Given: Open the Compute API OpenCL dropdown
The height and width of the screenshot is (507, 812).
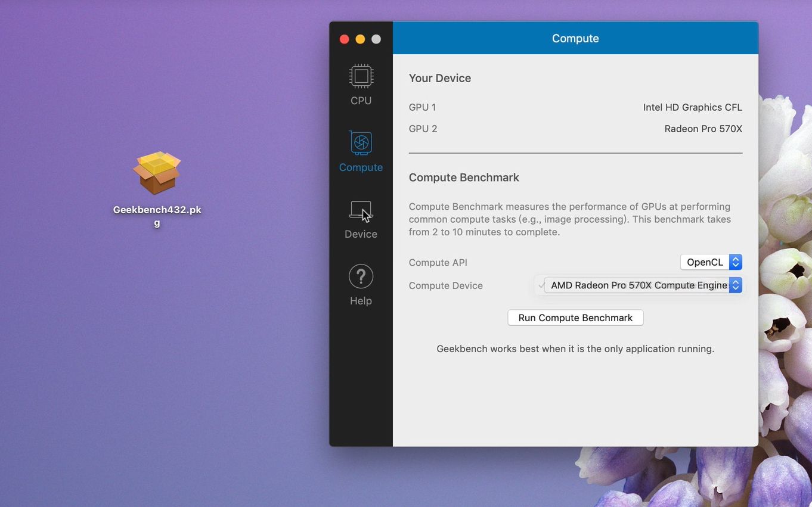Looking at the screenshot, I should pos(711,262).
